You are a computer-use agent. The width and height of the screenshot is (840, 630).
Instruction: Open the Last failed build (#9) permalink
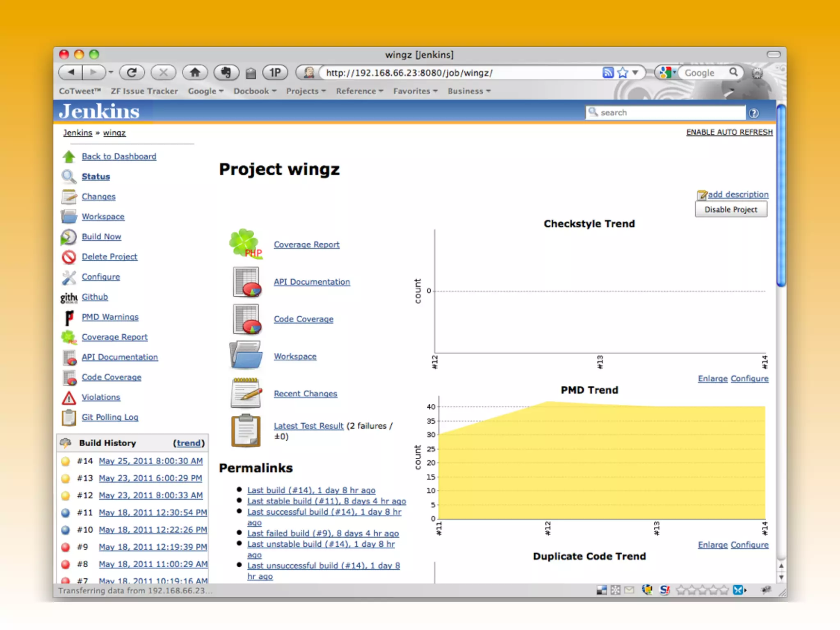click(x=323, y=533)
